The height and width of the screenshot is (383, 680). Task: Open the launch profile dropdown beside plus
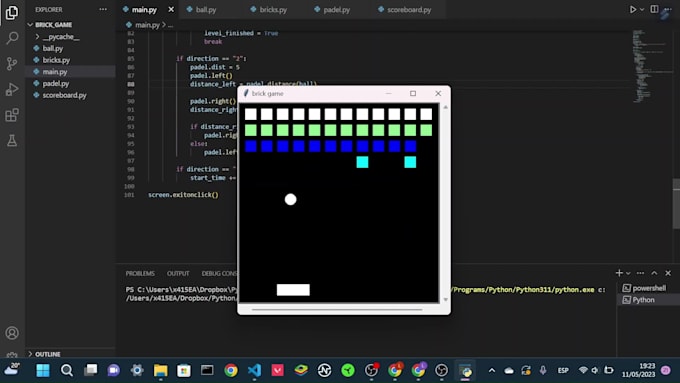(x=628, y=273)
